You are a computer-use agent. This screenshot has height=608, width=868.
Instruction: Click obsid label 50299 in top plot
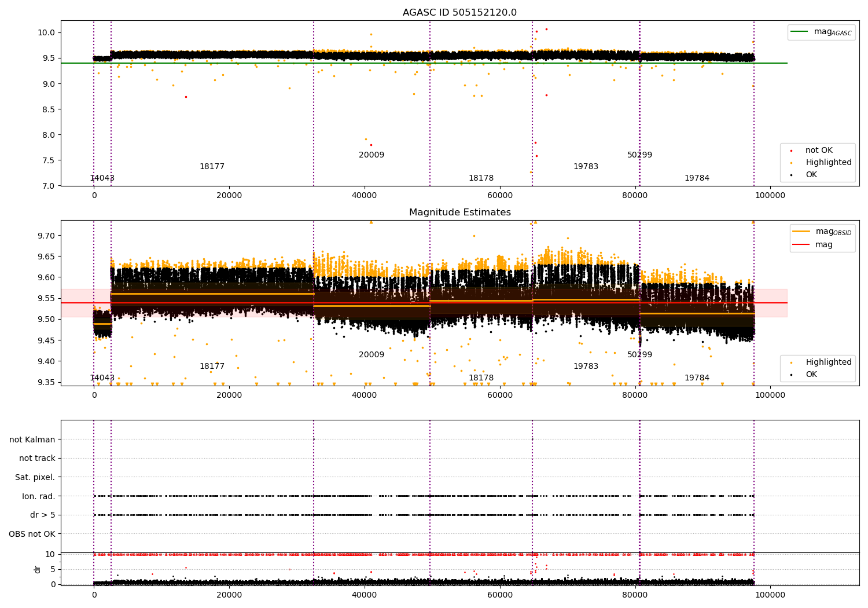tap(639, 155)
